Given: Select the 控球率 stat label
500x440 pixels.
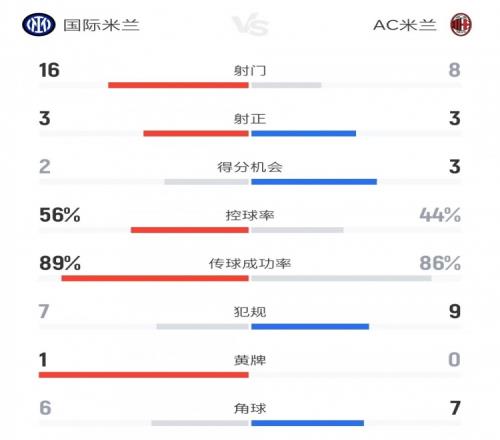Looking at the screenshot, I should 250,215.
